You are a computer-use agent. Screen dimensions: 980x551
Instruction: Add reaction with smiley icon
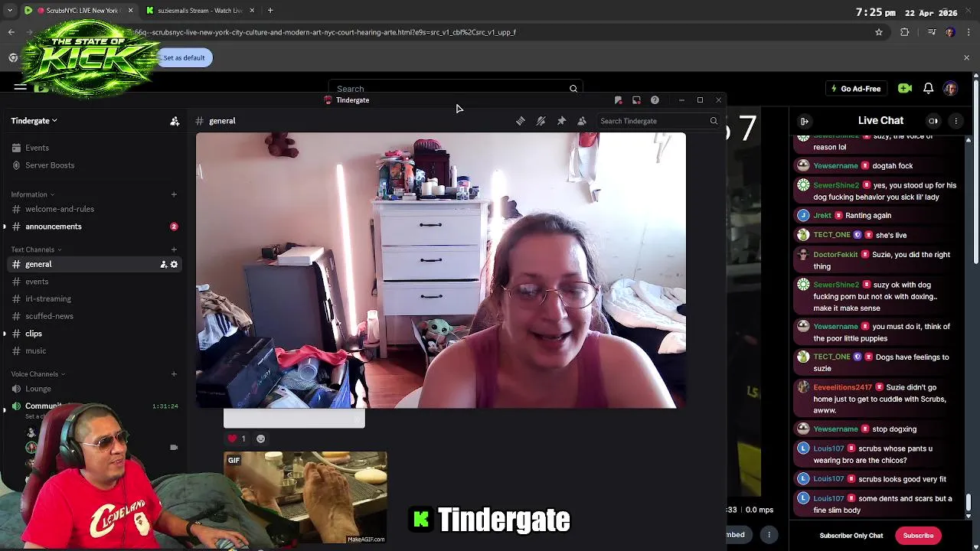coord(260,439)
